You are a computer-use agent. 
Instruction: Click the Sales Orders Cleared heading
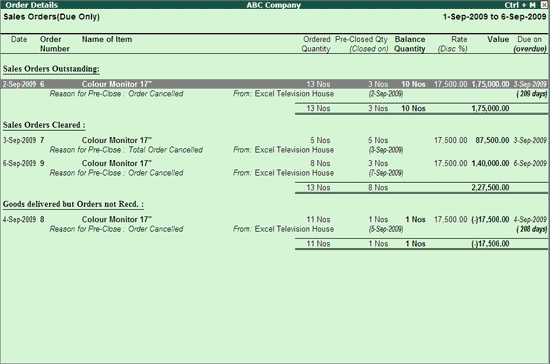click(44, 125)
